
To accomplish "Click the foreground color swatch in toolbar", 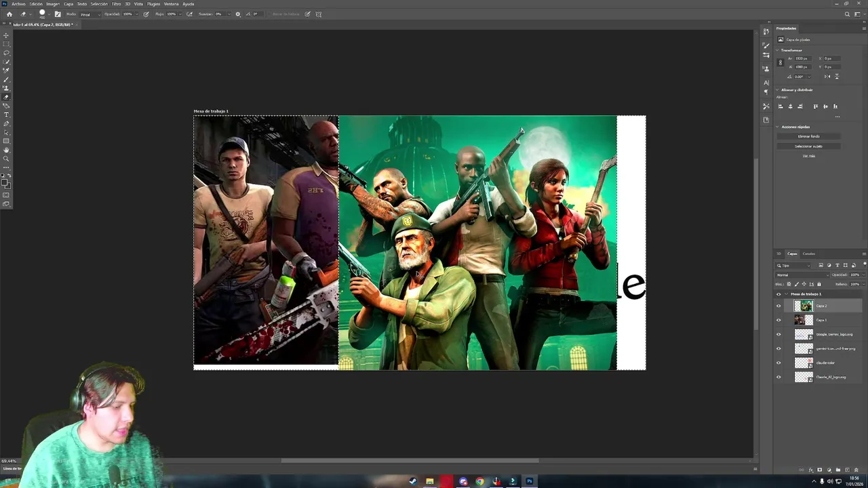I will tap(5, 181).
